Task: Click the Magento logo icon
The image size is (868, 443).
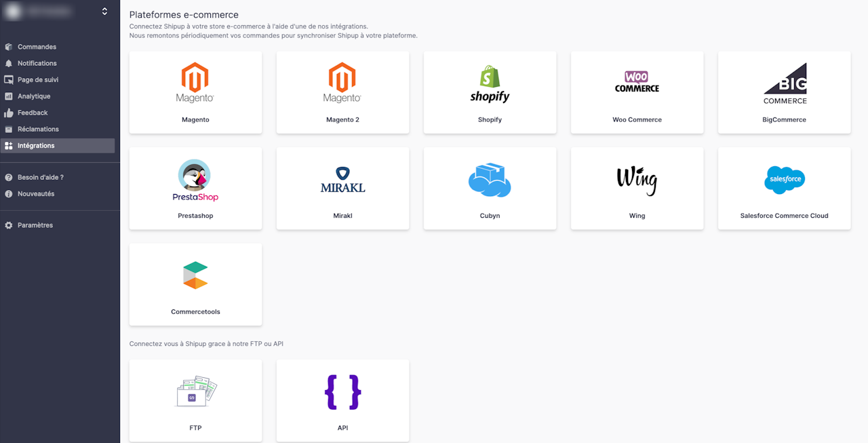Action: tap(195, 83)
